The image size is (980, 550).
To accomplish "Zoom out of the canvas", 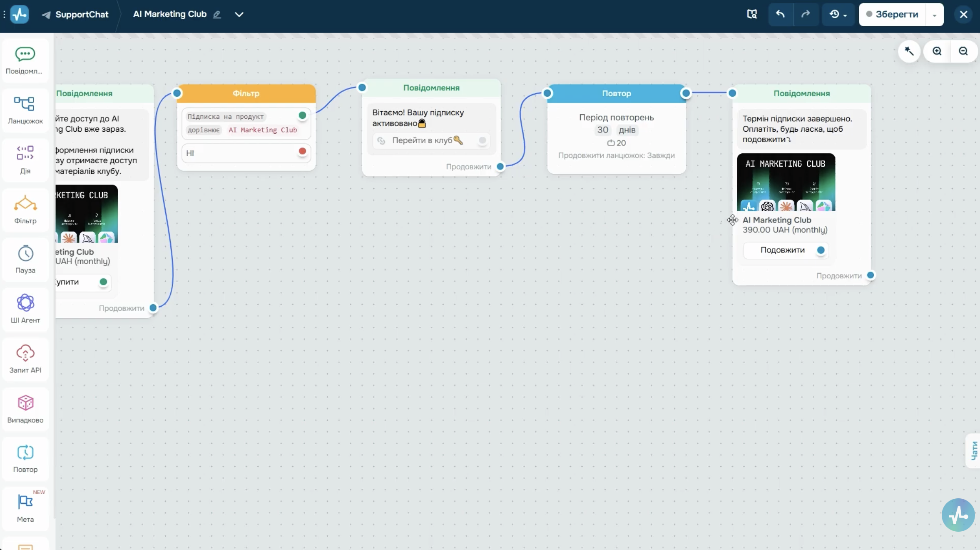I will tap(963, 51).
